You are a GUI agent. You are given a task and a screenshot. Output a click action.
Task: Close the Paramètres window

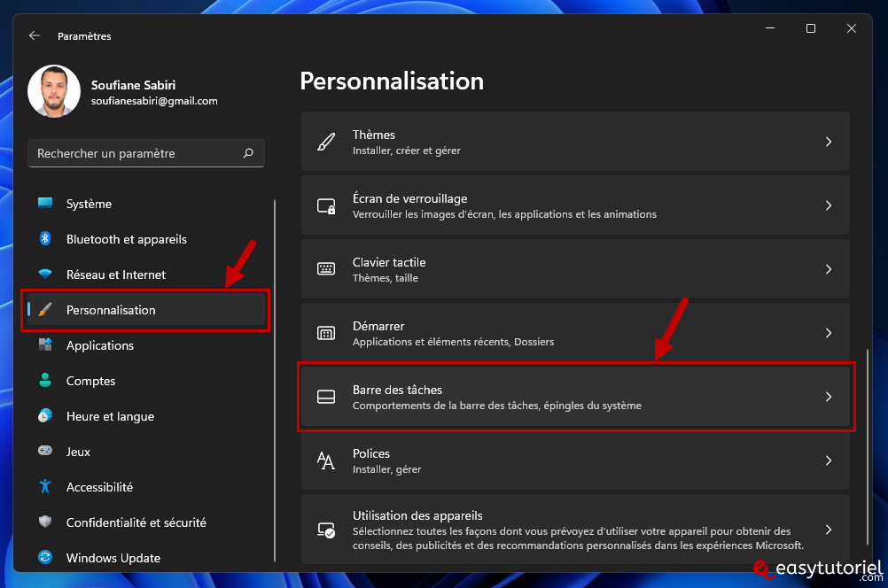(x=852, y=28)
